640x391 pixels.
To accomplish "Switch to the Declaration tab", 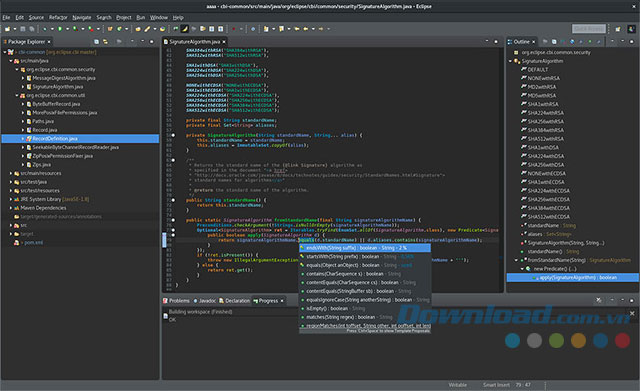I will [234, 301].
